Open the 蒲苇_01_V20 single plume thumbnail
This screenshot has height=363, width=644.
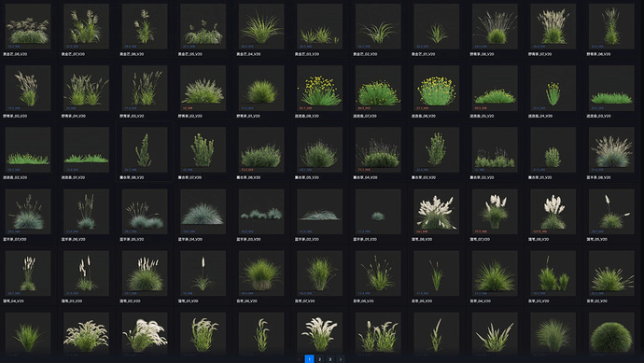(x=203, y=273)
